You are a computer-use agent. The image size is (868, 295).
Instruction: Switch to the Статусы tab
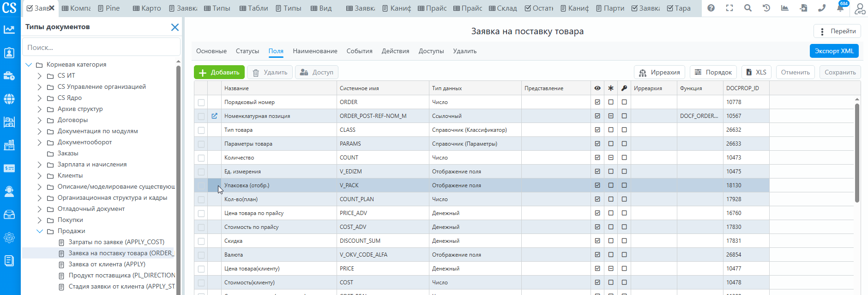[247, 51]
